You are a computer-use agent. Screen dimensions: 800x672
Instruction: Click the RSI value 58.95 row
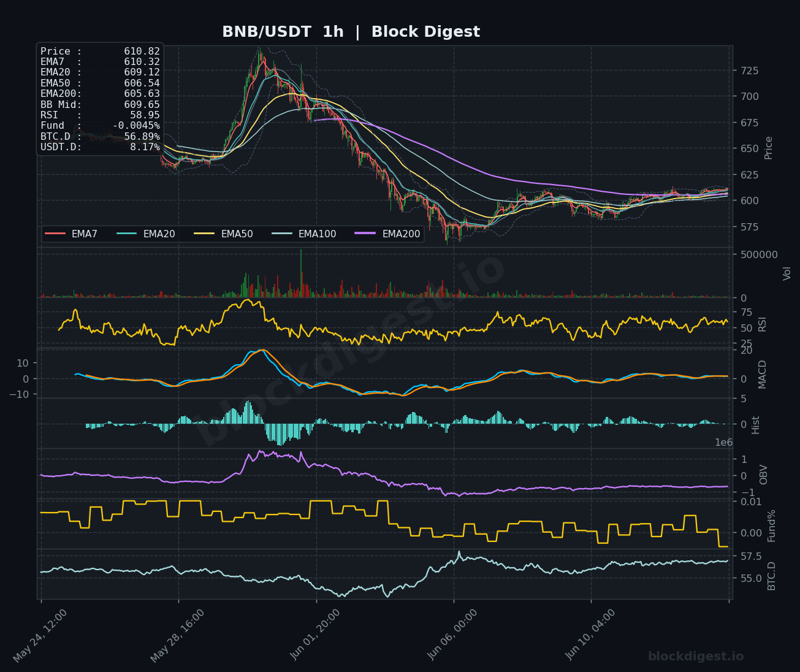click(x=100, y=115)
